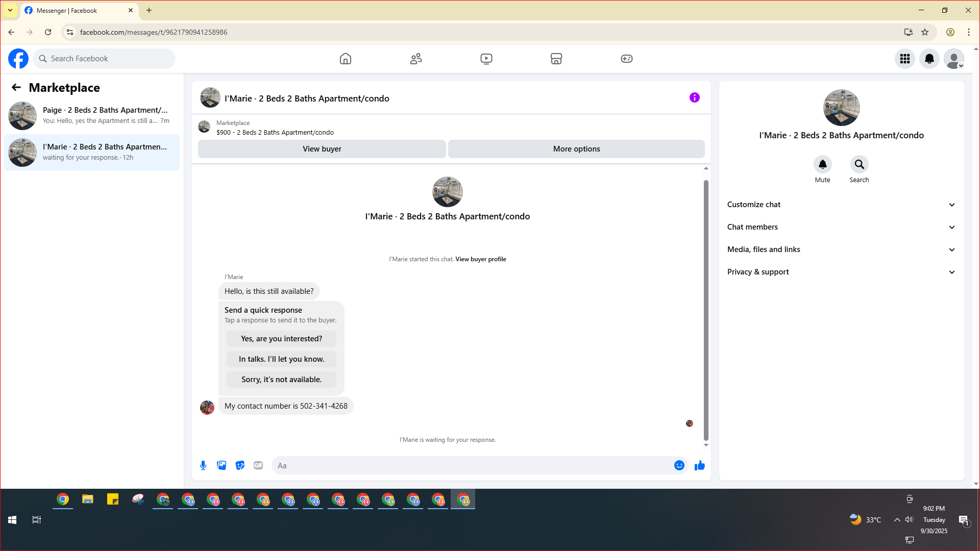The image size is (980, 551).
Task: Go to the Facebook Marketplace tab
Action: 556,59
